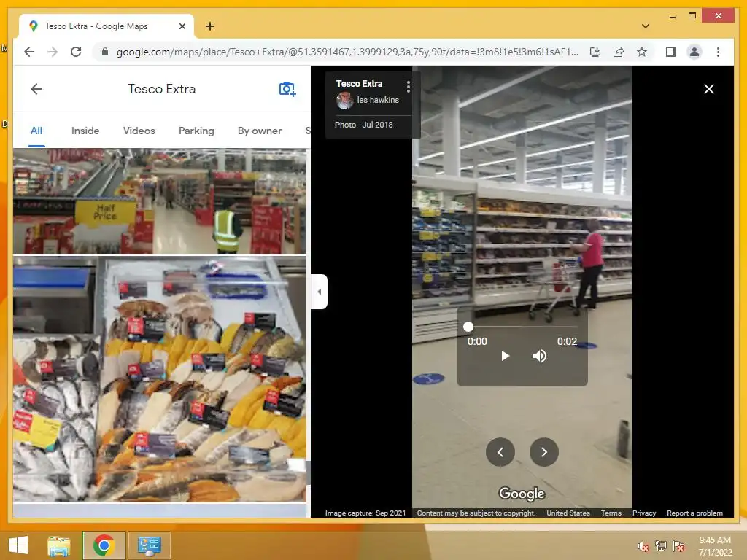747x560 pixels.
Task: Click the 0:00 elapsed time label
Action: pyautogui.click(x=477, y=341)
